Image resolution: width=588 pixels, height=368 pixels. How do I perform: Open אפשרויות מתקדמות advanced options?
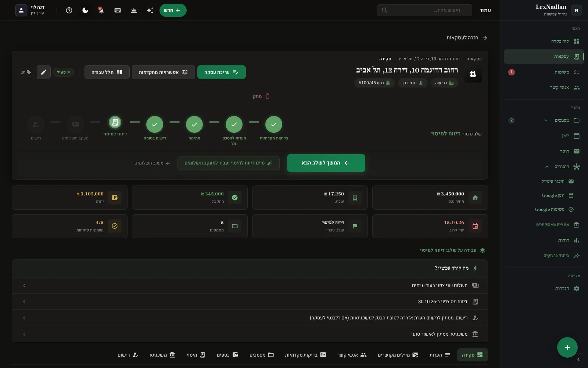163,72
